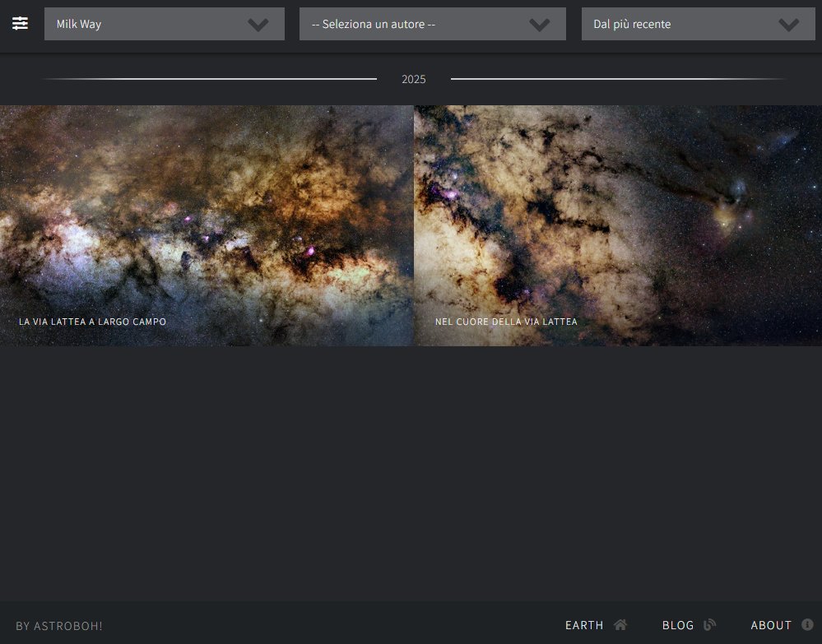Screen dimensions: 822x644
Task: Click the 2025 year divider label
Action: pos(414,80)
